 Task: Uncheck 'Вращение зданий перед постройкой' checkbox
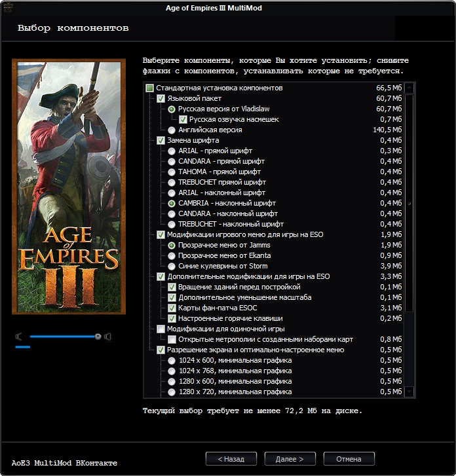coord(172,287)
